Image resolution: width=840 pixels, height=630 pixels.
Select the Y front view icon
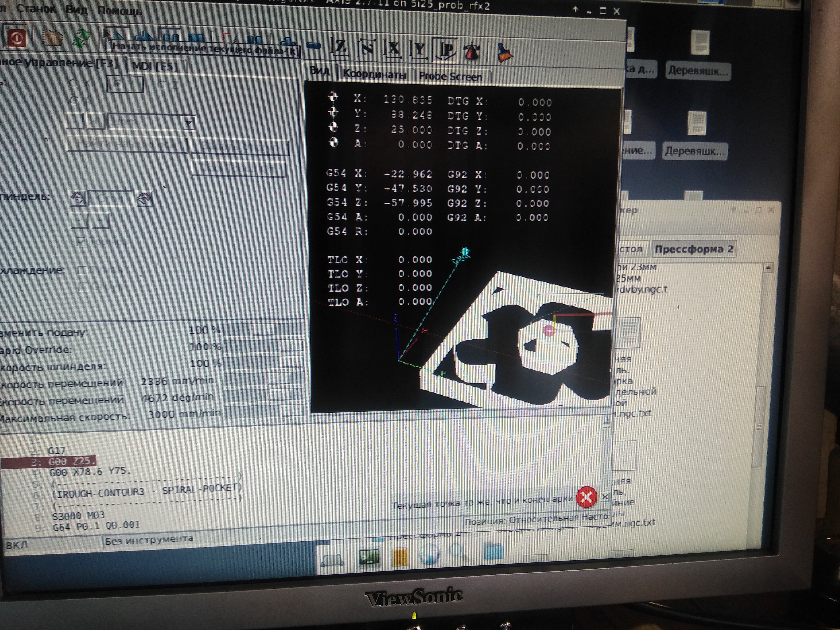pos(419,49)
